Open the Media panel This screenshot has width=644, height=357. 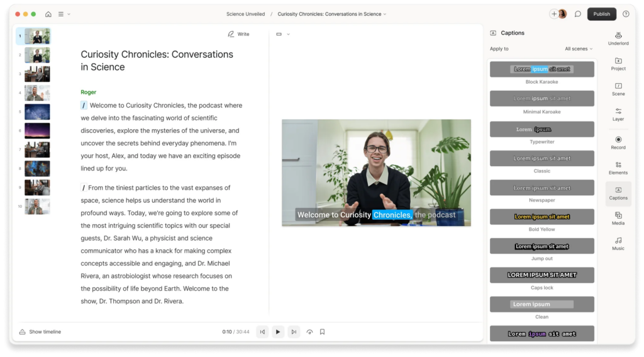coord(618,218)
